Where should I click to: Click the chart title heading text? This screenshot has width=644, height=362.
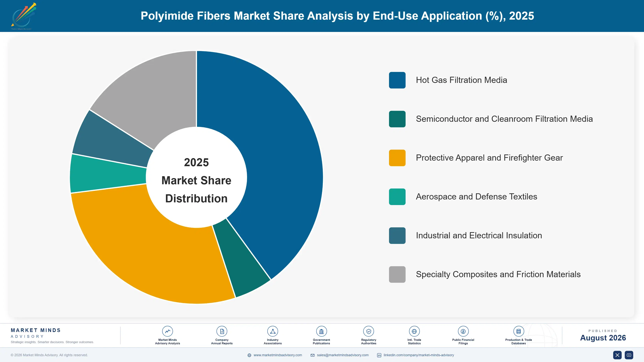click(337, 16)
